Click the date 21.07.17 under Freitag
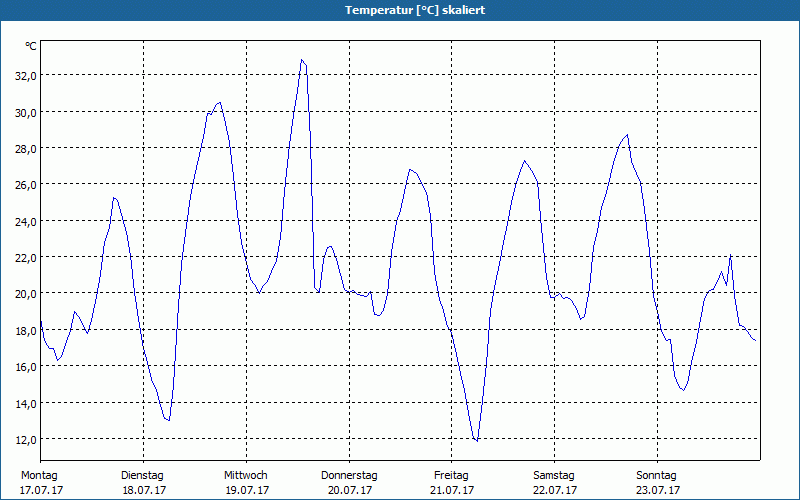 [x=452, y=490]
